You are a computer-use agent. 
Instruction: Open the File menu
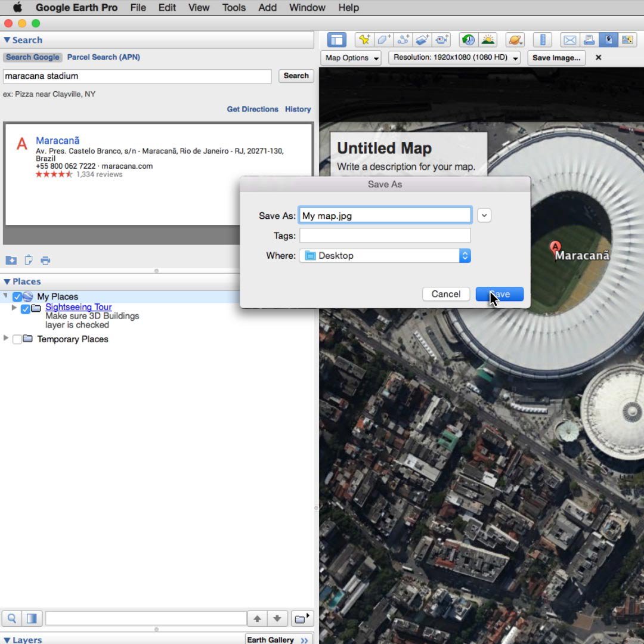(138, 7)
